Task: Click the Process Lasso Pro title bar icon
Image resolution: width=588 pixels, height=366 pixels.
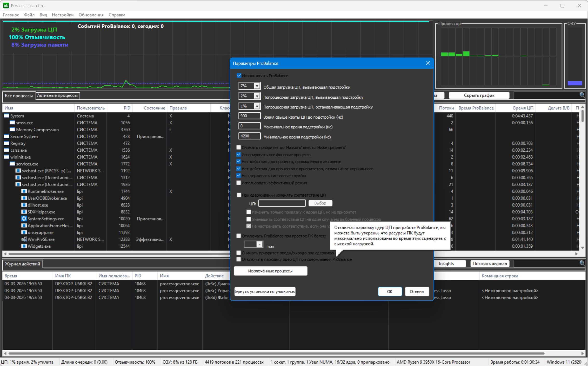Action: pyautogui.click(x=6, y=6)
